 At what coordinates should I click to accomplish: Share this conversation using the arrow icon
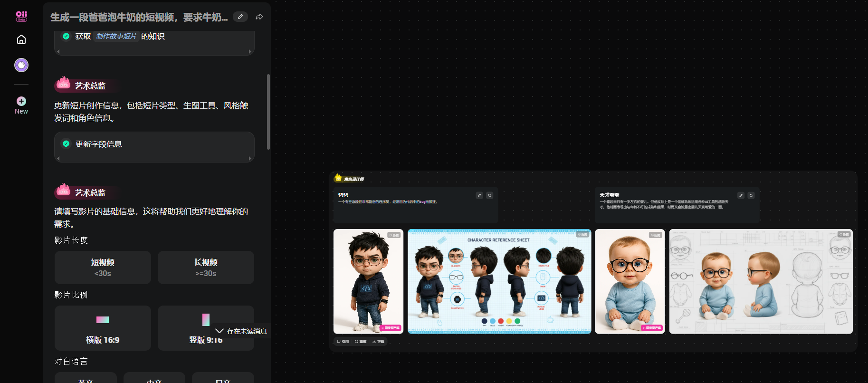click(259, 17)
